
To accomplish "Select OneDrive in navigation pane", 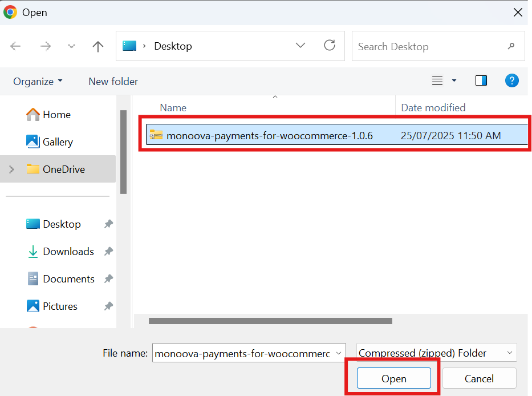I will point(58,169).
